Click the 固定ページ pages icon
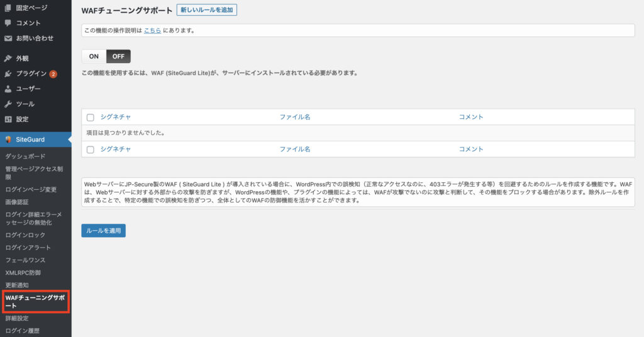The width and height of the screenshot is (644, 337). [x=8, y=8]
